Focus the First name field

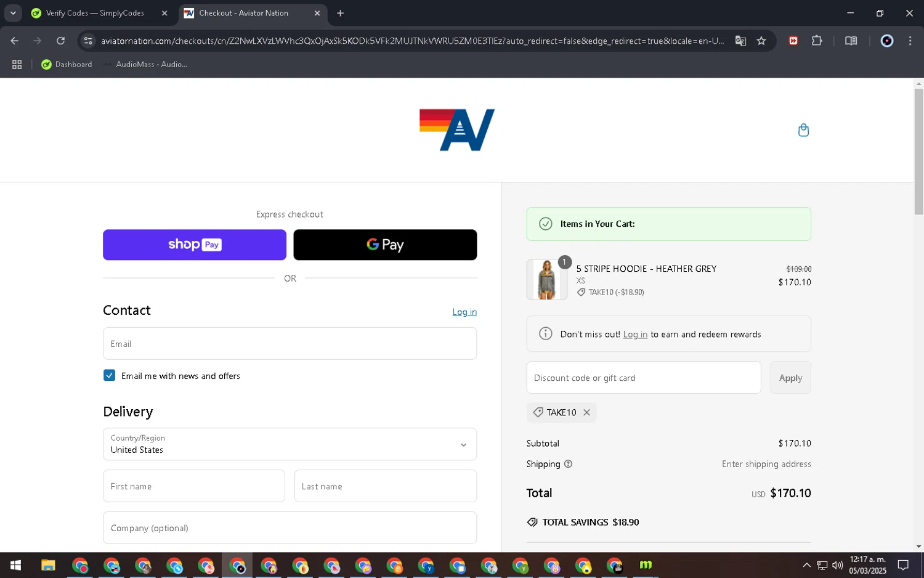(194, 486)
